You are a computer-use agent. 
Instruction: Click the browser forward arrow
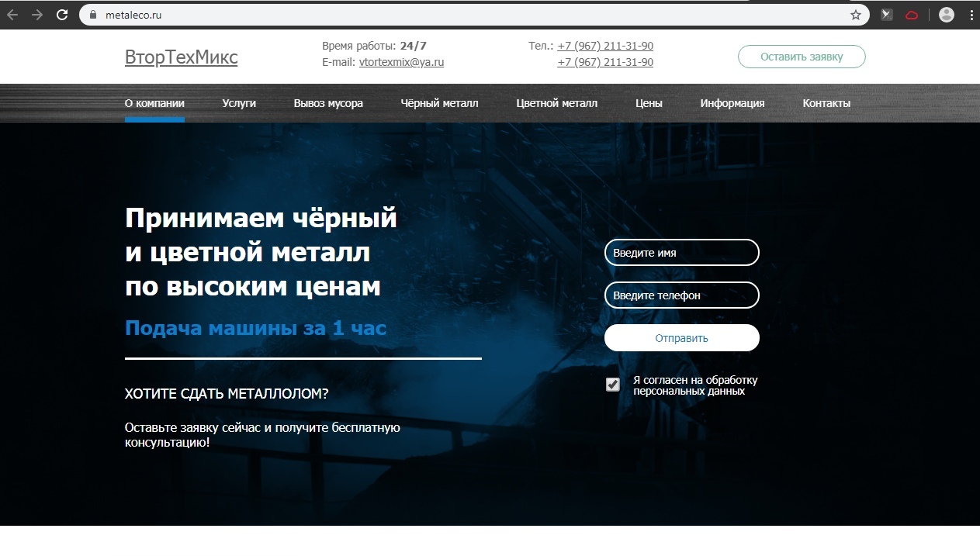(x=37, y=15)
